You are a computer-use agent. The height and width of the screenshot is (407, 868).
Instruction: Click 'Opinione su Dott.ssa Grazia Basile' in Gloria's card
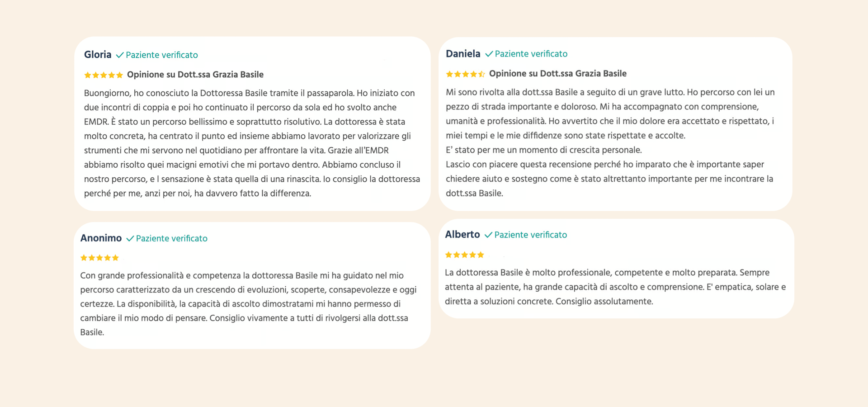click(x=195, y=75)
